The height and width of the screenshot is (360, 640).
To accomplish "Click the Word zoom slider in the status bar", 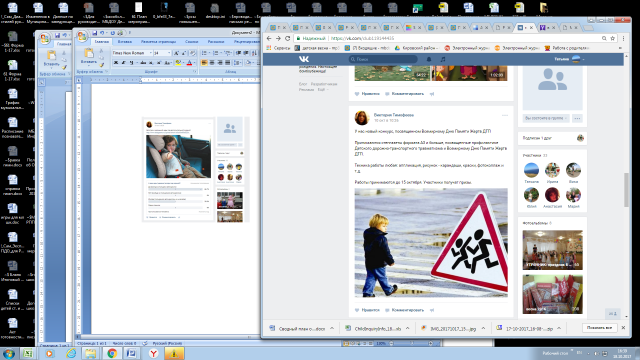I will coord(411,344).
